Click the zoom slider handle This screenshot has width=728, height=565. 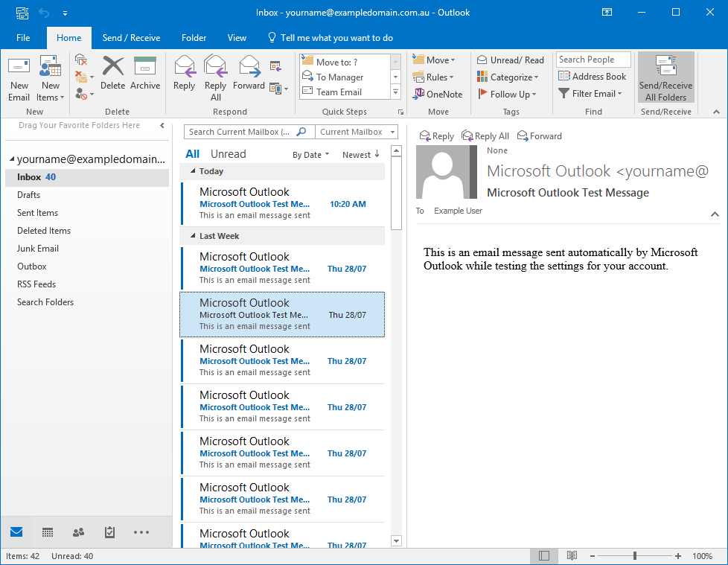point(635,556)
